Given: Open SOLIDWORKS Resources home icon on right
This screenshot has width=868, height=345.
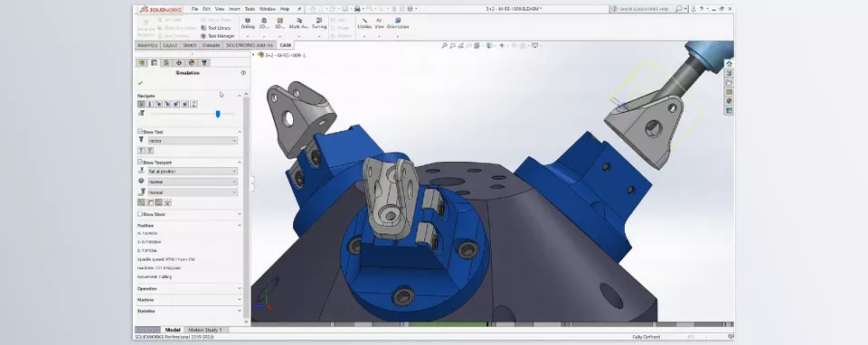Looking at the screenshot, I should pos(729,63).
